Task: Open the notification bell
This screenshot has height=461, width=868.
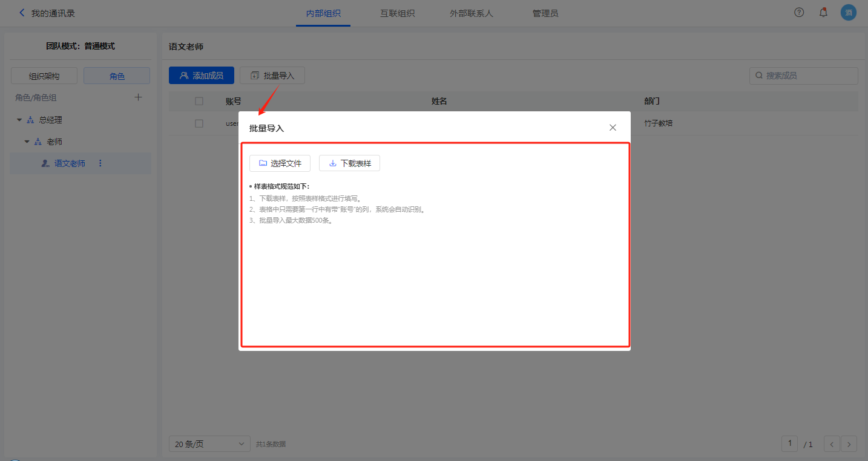Action: (823, 13)
